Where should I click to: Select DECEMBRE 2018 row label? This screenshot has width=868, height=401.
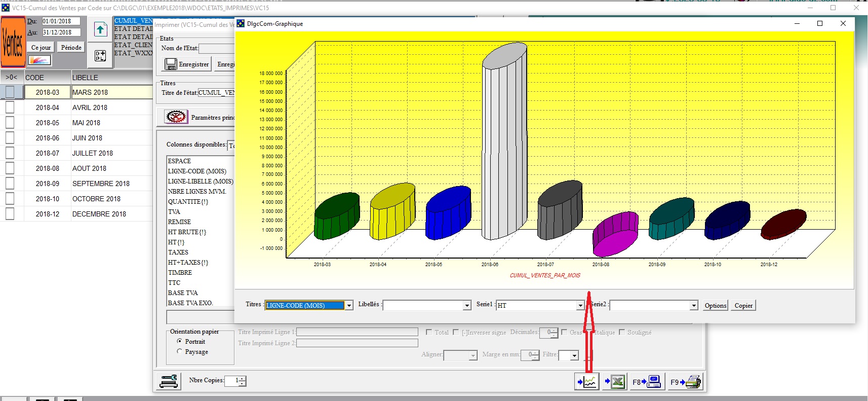point(99,214)
